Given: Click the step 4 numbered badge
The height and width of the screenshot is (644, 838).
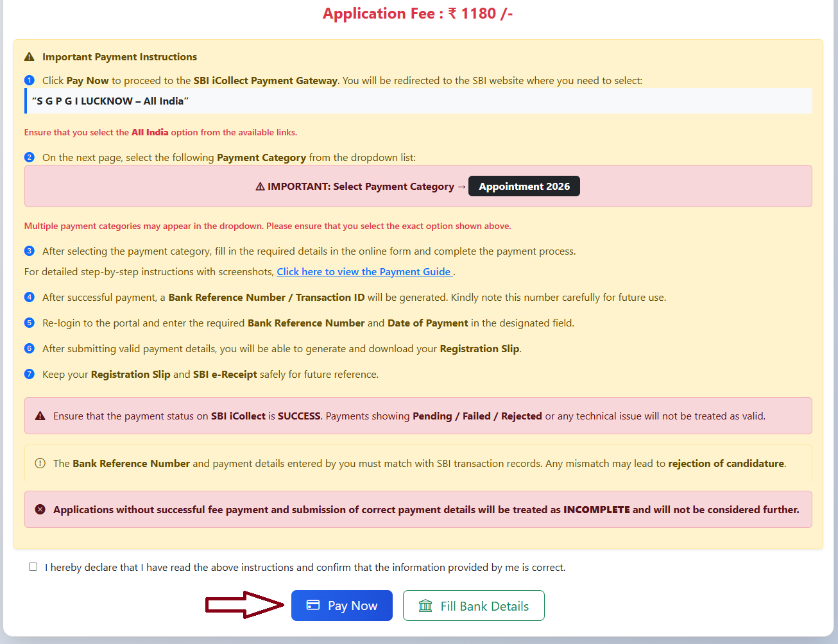Looking at the screenshot, I should point(29,297).
